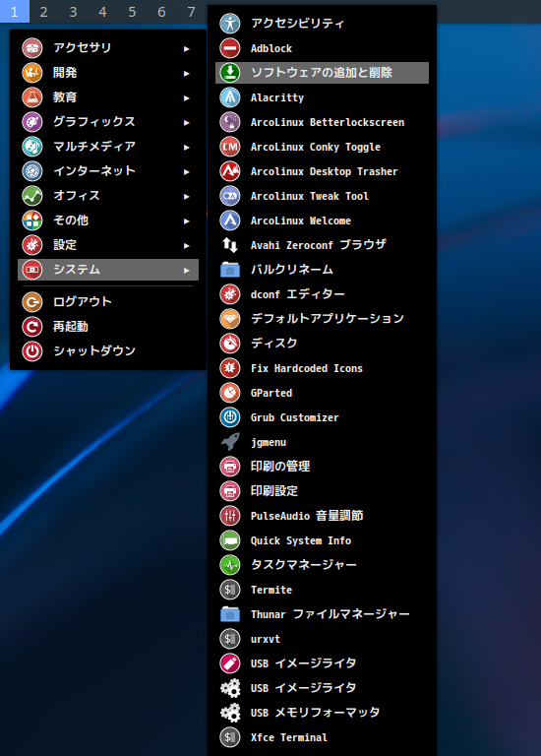The width and height of the screenshot is (541, 756).
Task: Switch to workspace 4
Action: point(102,11)
